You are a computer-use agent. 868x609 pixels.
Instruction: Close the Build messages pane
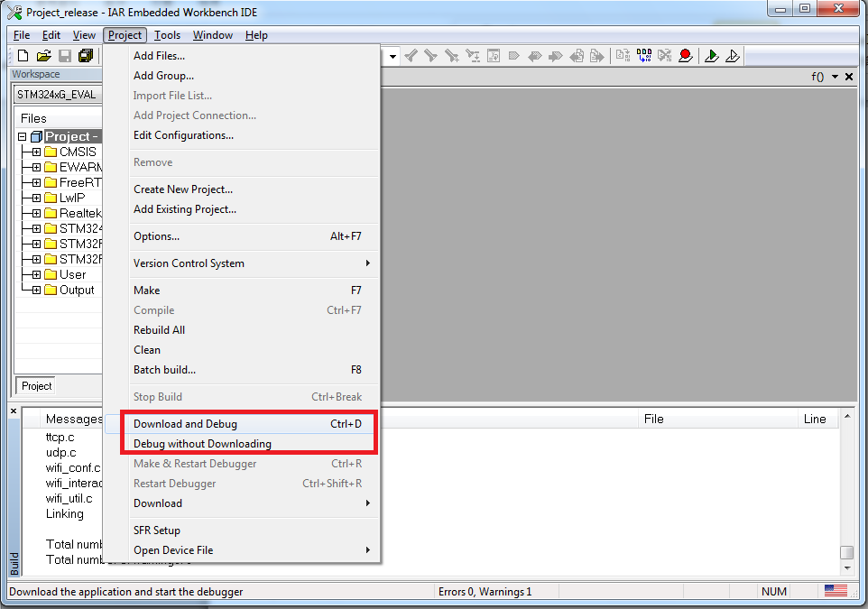click(14, 411)
